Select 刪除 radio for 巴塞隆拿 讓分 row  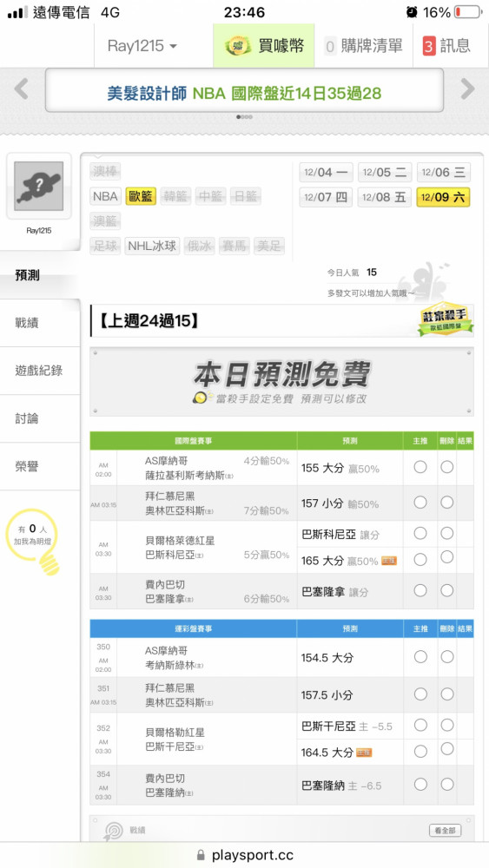coord(447,590)
